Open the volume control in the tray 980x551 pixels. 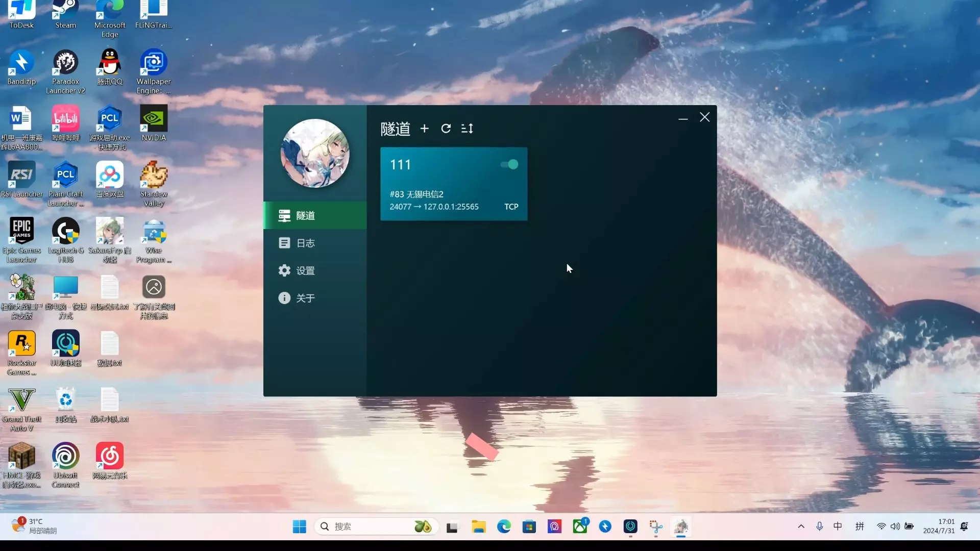point(895,527)
